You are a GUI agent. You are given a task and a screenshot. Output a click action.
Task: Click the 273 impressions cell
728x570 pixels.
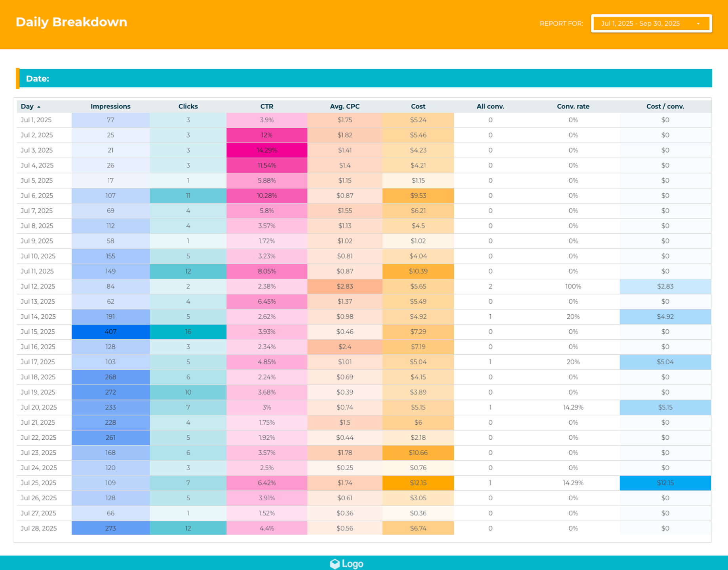110,528
